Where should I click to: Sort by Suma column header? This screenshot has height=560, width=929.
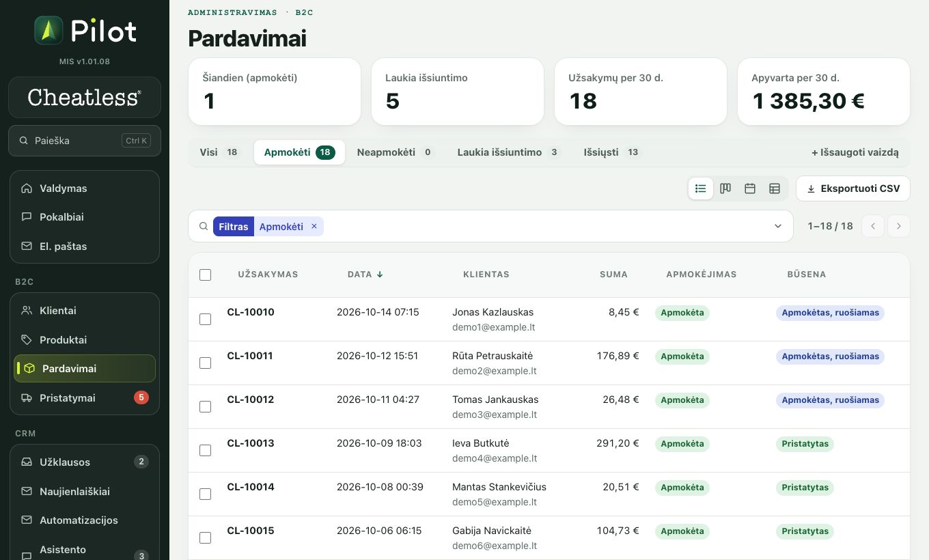[x=613, y=275]
